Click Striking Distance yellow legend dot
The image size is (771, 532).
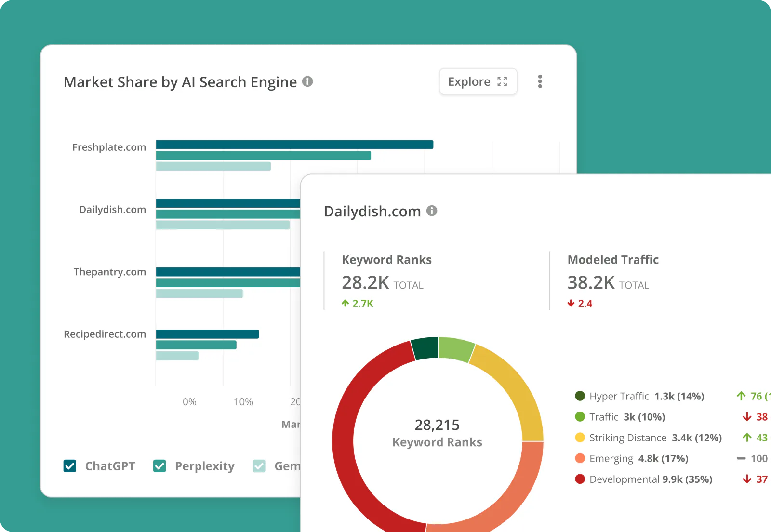(580, 438)
